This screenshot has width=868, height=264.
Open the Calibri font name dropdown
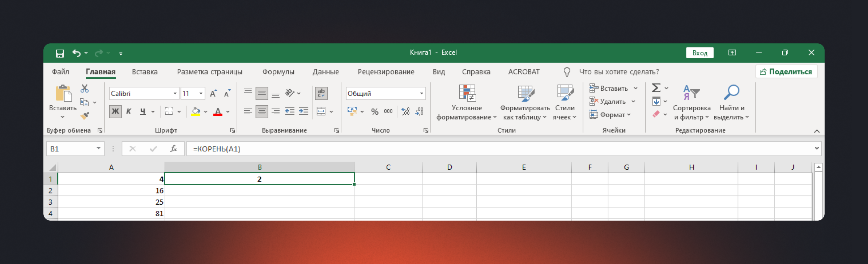175,93
